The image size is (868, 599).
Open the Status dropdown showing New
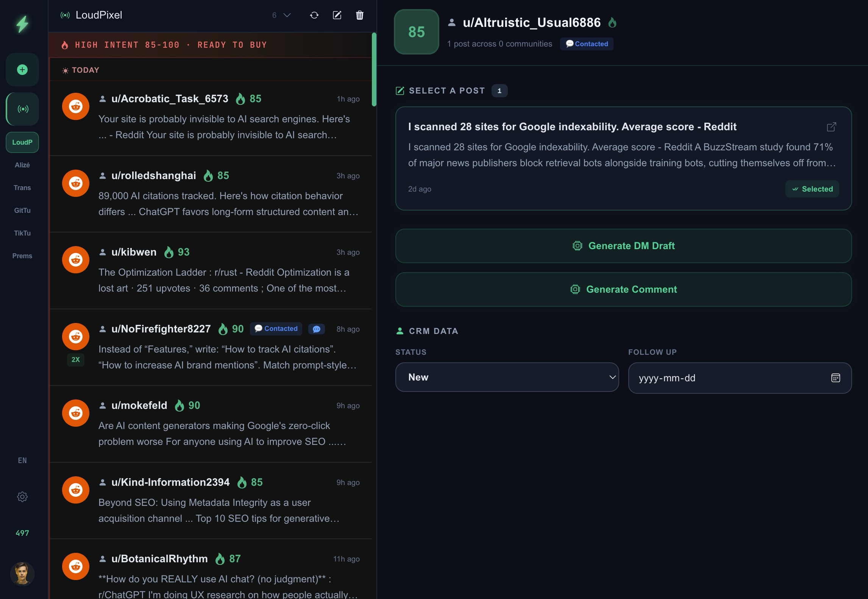507,377
